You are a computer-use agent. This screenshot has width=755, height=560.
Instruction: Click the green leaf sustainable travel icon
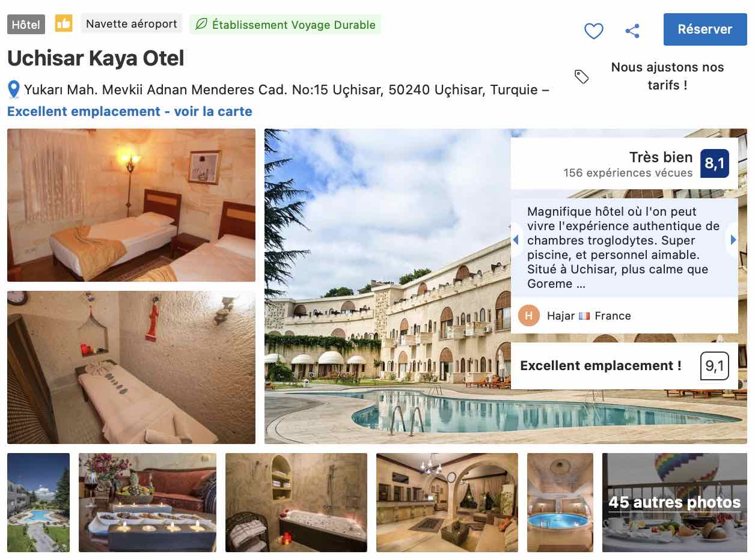pos(202,25)
